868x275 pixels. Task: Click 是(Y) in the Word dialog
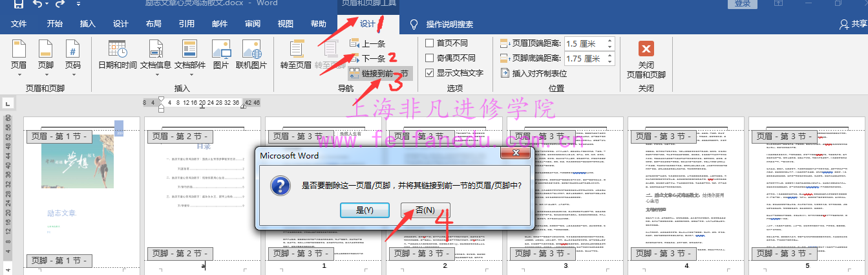(x=365, y=210)
